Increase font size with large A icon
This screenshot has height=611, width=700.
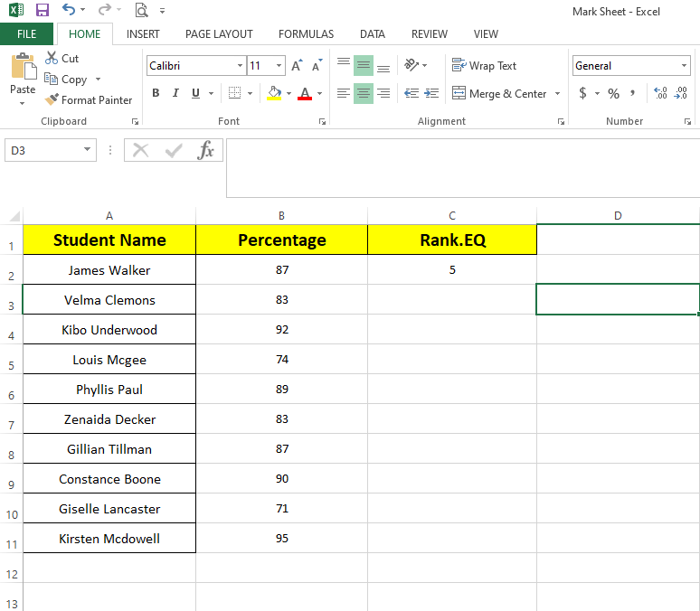tap(297, 66)
